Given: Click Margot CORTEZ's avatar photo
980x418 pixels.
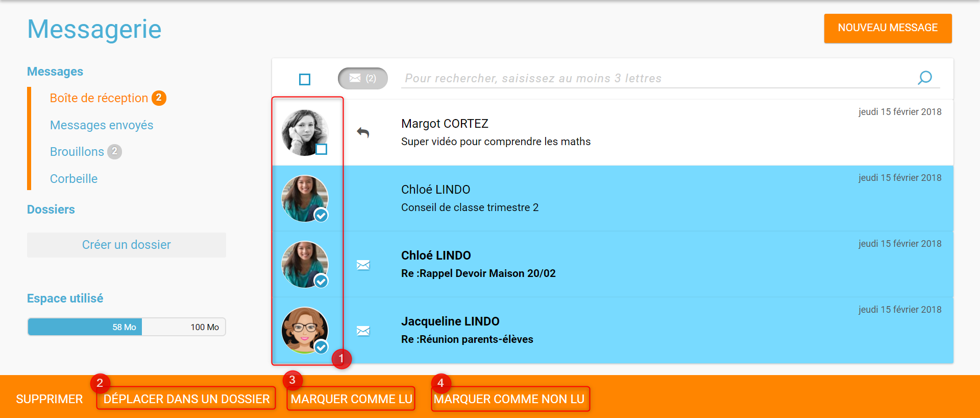Looking at the screenshot, I should pos(304,132).
